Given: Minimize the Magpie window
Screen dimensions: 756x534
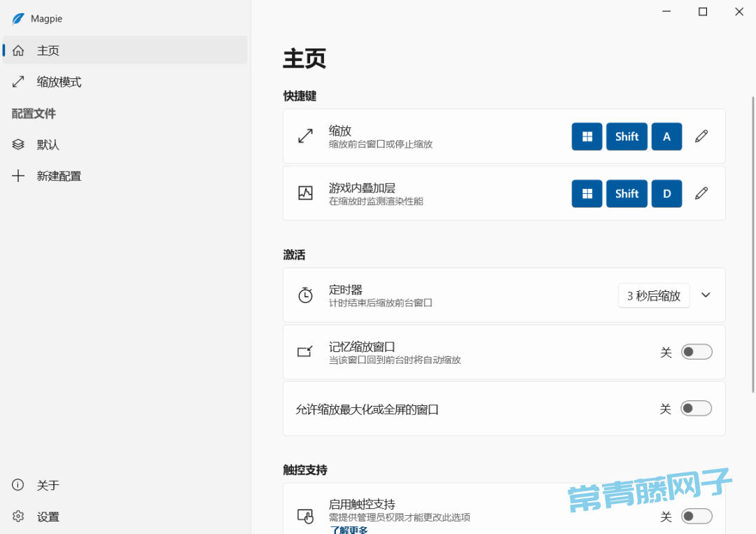Looking at the screenshot, I should pos(666,12).
